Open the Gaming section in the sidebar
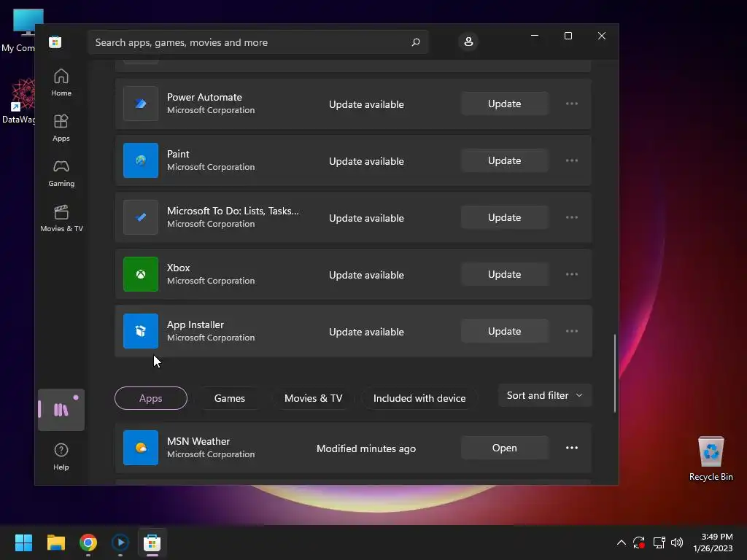 click(x=61, y=173)
